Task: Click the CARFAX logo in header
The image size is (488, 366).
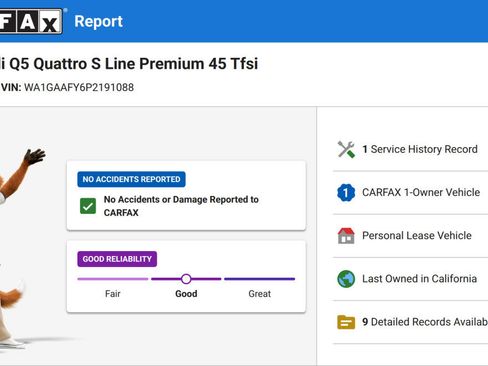Action: tap(31, 21)
